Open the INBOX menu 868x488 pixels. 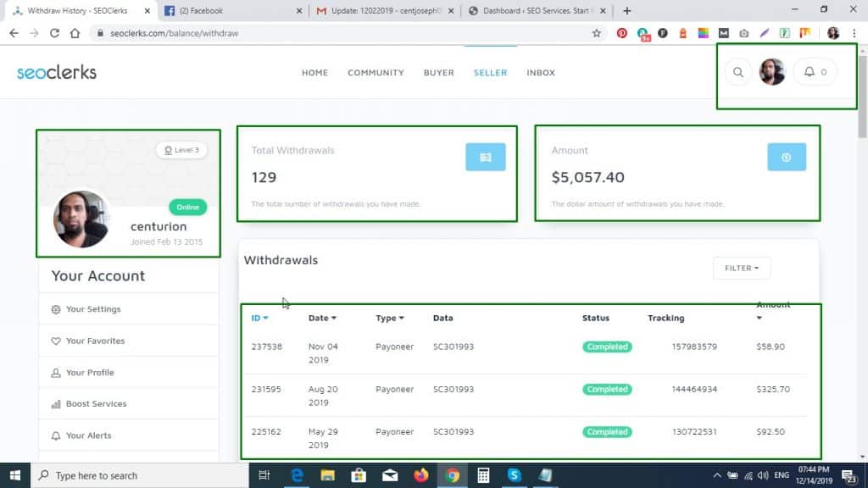(541, 73)
